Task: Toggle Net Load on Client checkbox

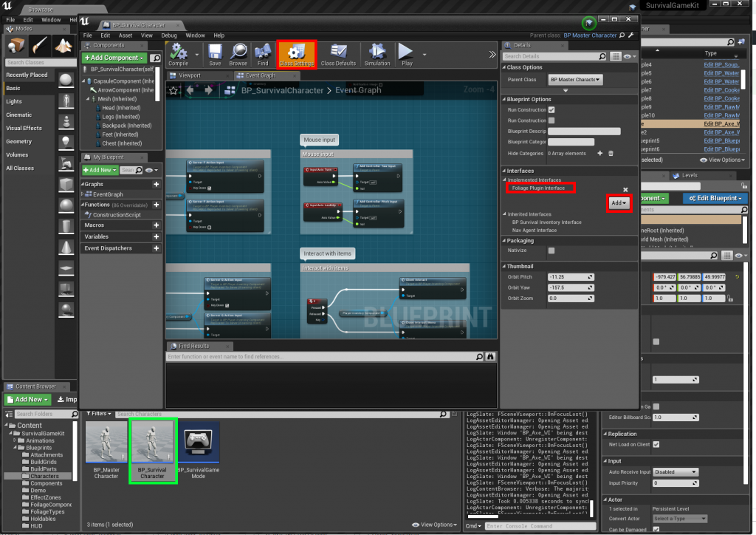Action: [x=656, y=445]
